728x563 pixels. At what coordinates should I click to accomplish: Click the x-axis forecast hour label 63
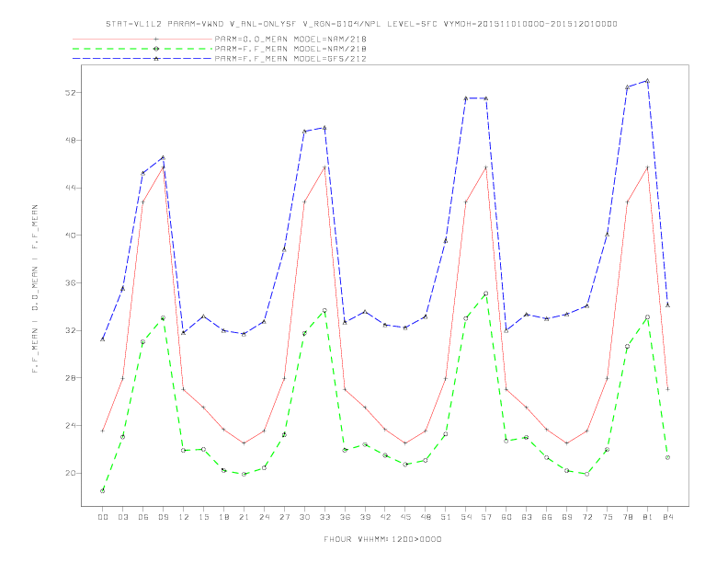pos(527,517)
